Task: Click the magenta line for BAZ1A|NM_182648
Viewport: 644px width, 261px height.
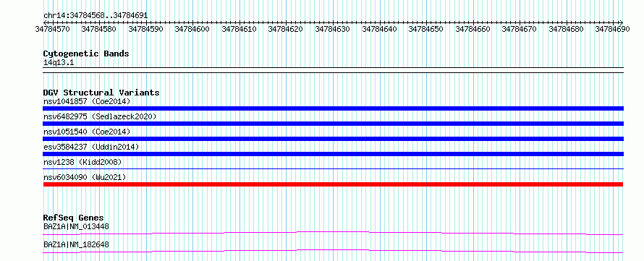Action: (333, 251)
